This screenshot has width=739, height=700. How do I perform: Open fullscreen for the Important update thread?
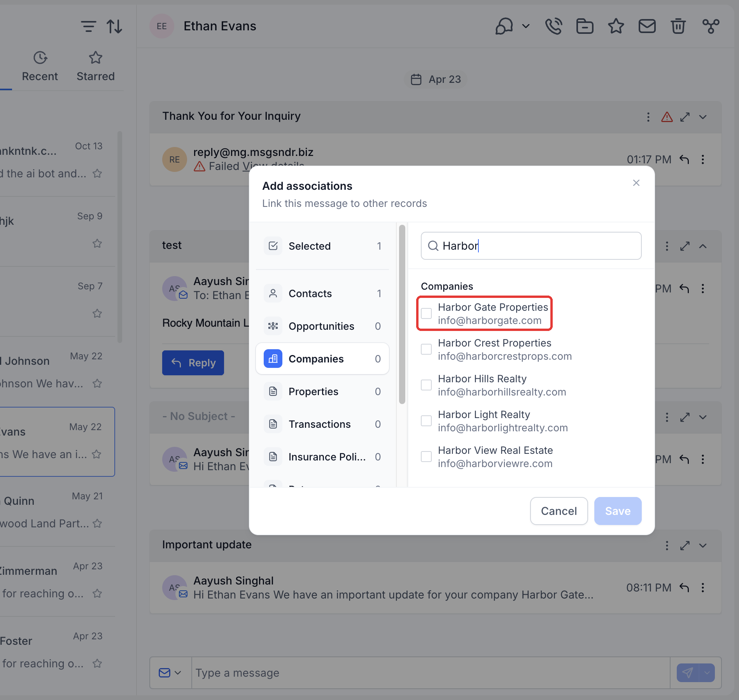(x=685, y=546)
